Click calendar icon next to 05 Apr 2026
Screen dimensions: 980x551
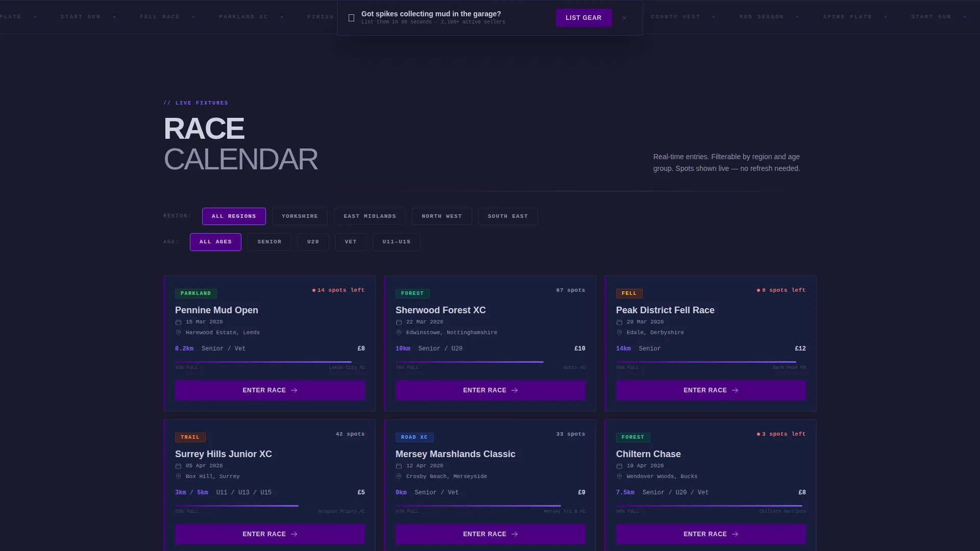[x=178, y=466]
